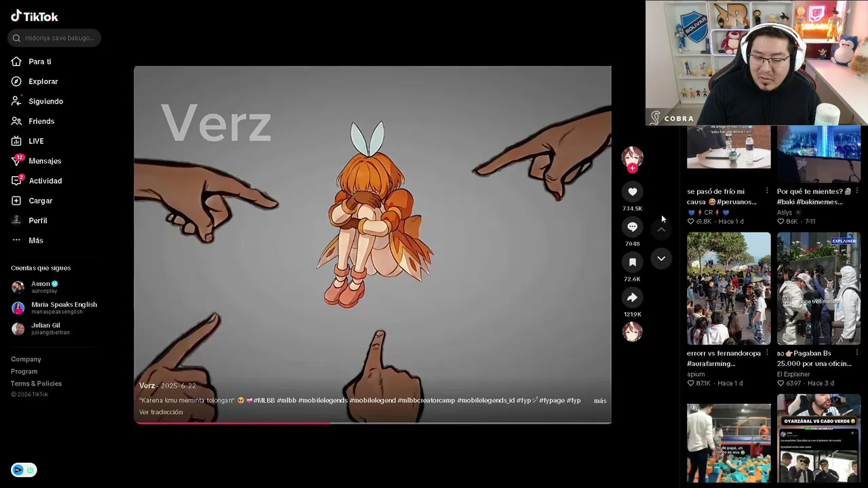
Task: Select the Friends menu label
Action: (41, 121)
